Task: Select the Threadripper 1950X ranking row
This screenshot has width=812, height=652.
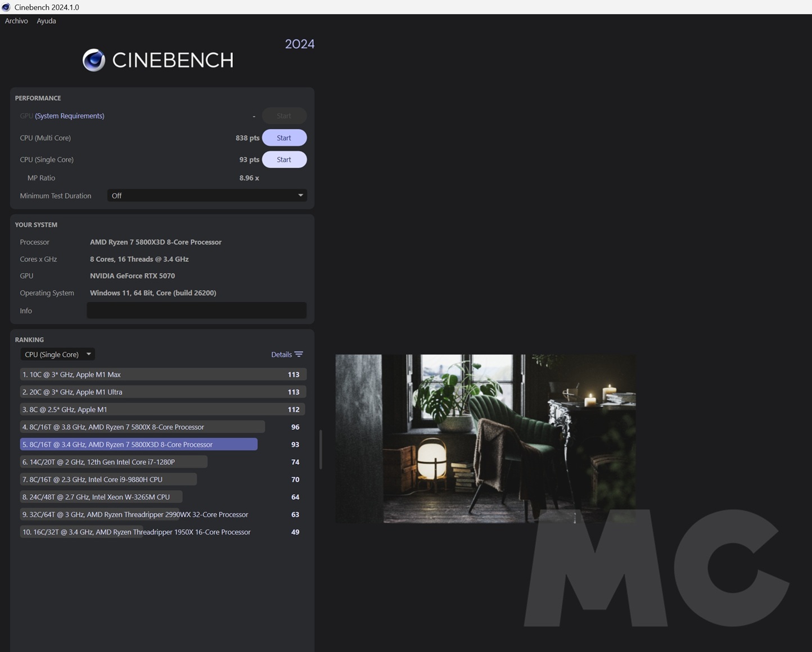Action: coord(163,532)
